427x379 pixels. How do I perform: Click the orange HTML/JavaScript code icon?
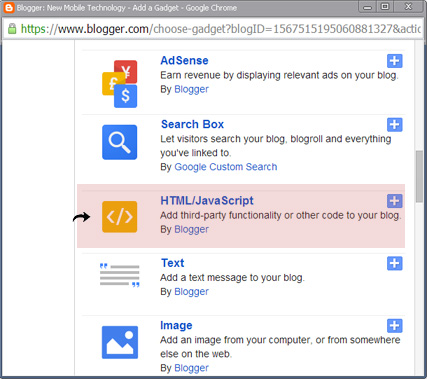click(119, 217)
